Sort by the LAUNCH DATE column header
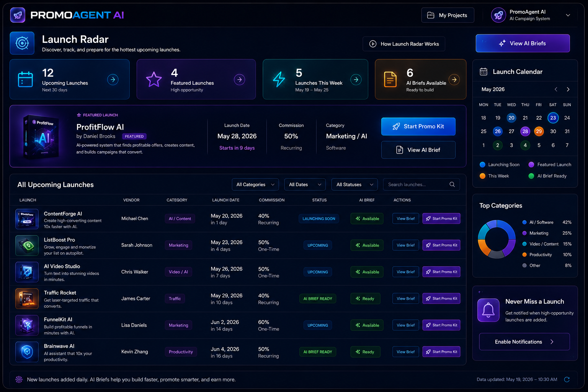This screenshot has width=588, height=392. [226, 200]
